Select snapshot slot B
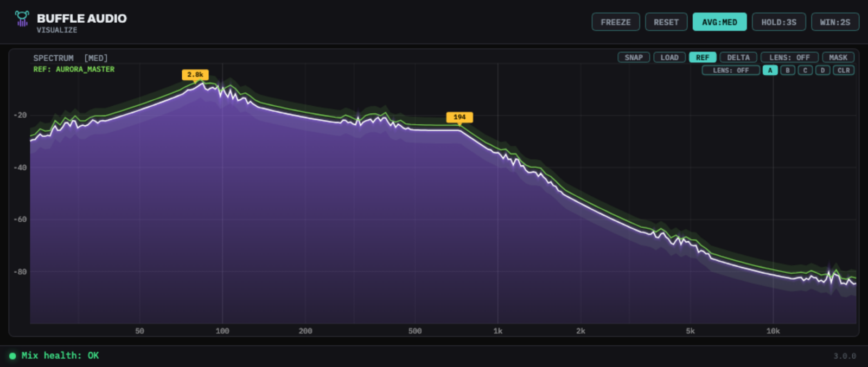Viewport: 868px width, 367px height. click(x=788, y=70)
